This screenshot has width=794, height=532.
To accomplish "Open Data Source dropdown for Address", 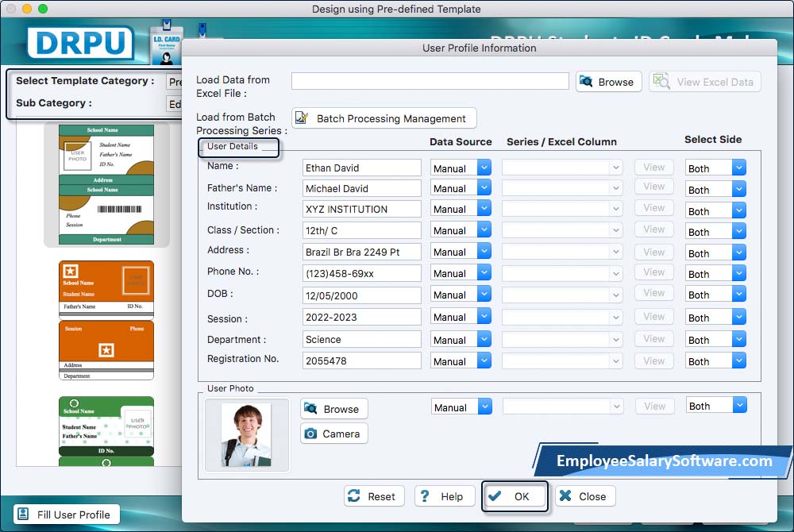I will tap(461, 251).
